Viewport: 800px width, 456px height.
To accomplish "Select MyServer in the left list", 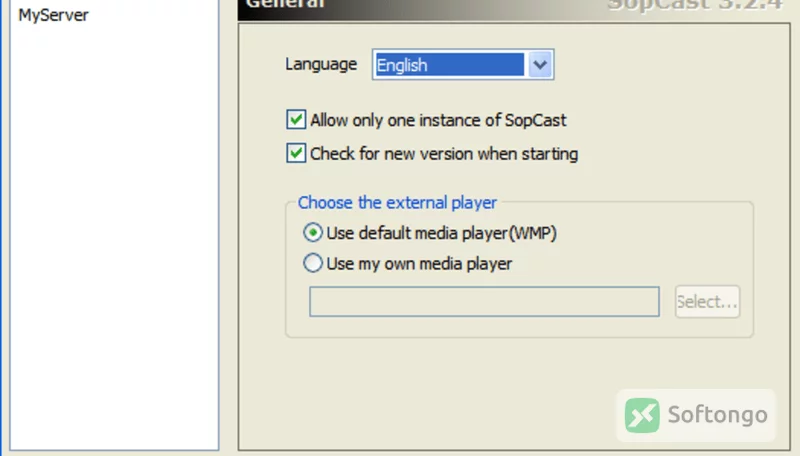I will (54, 15).
